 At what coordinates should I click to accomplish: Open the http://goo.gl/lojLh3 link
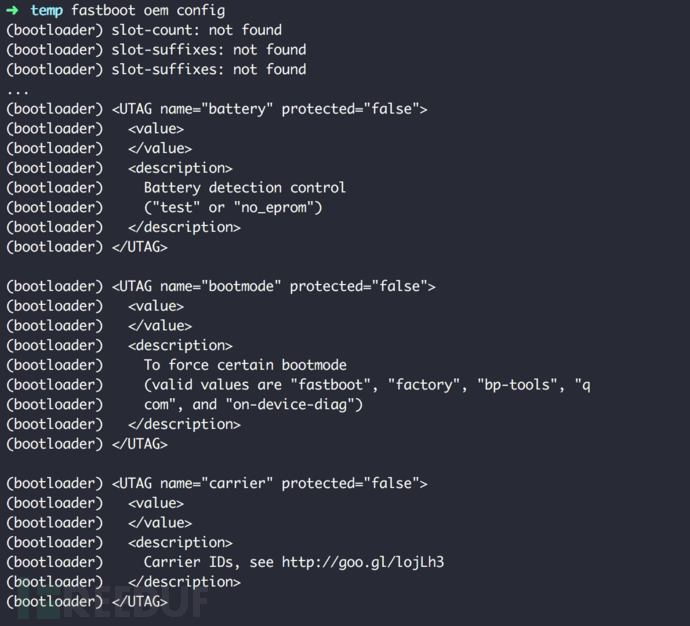click(362, 562)
